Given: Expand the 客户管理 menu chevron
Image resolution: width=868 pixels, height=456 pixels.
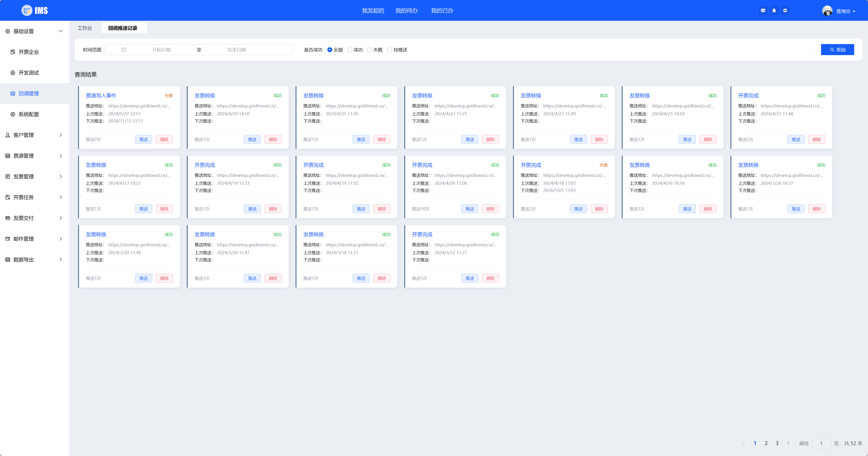Looking at the screenshot, I should pyautogui.click(x=61, y=135).
